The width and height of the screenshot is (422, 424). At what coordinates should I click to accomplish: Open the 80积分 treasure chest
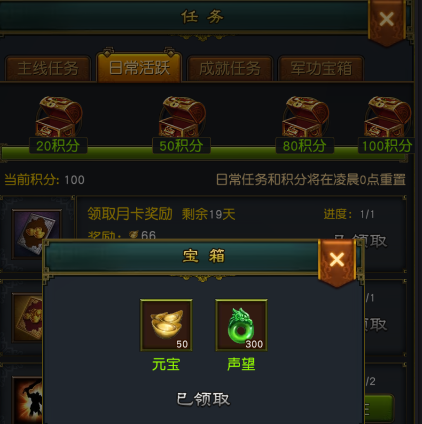coord(305,117)
